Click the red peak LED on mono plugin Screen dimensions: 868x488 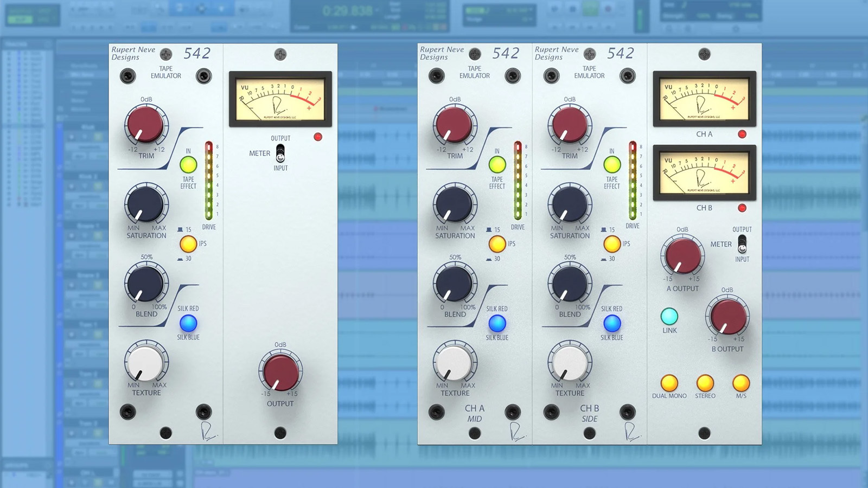pos(318,137)
